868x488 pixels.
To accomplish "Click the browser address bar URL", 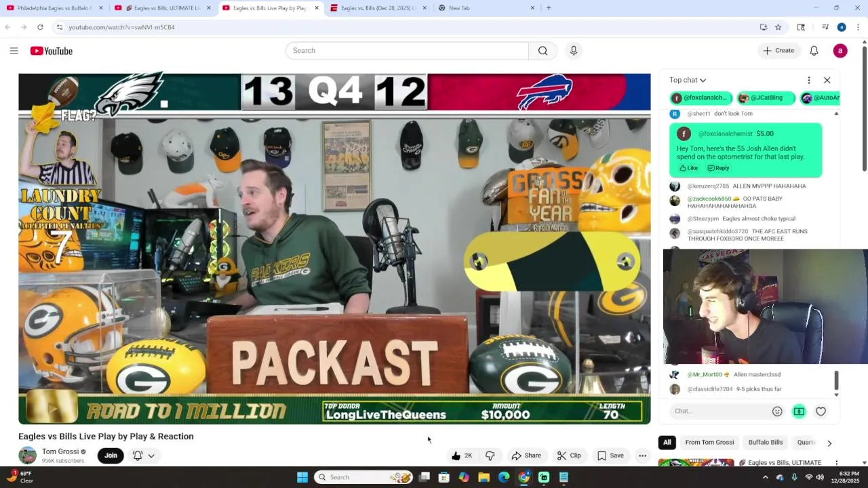I will pyautogui.click(x=122, y=27).
